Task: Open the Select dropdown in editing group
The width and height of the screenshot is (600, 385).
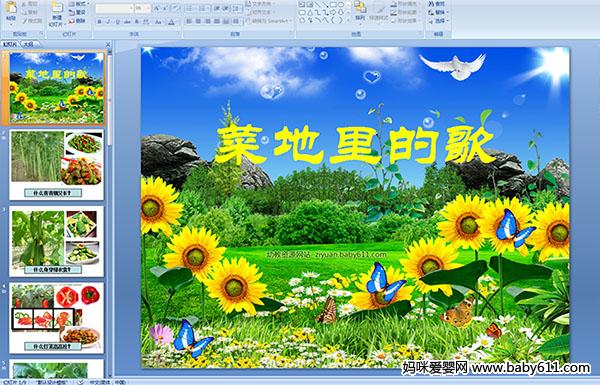Action: click(x=439, y=21)
